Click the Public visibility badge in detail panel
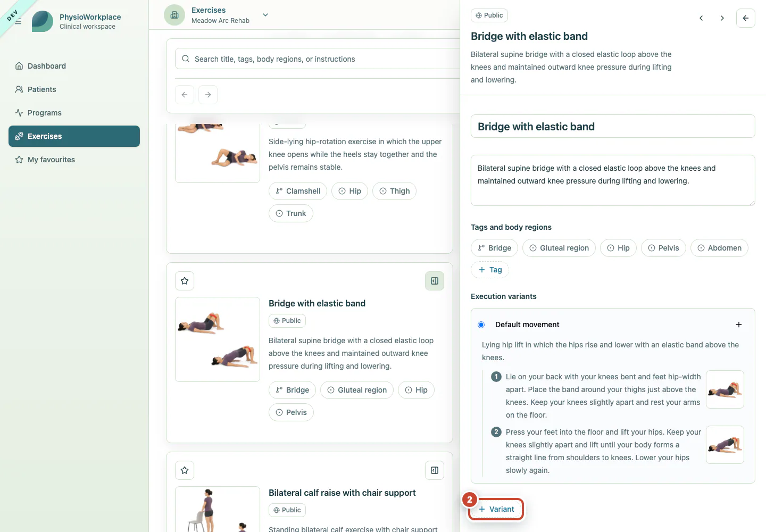766x532 pixels. tap(489, 15)
